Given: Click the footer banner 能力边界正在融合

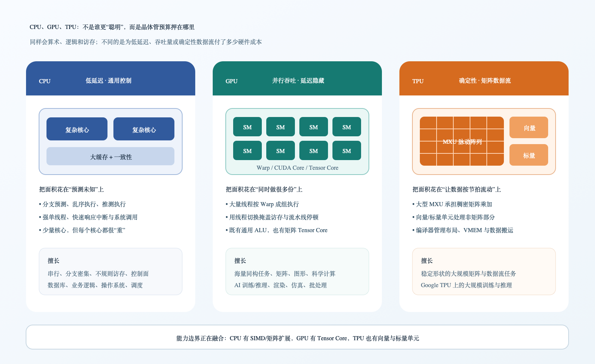Looking at the screenshot, I should [297, 337].
